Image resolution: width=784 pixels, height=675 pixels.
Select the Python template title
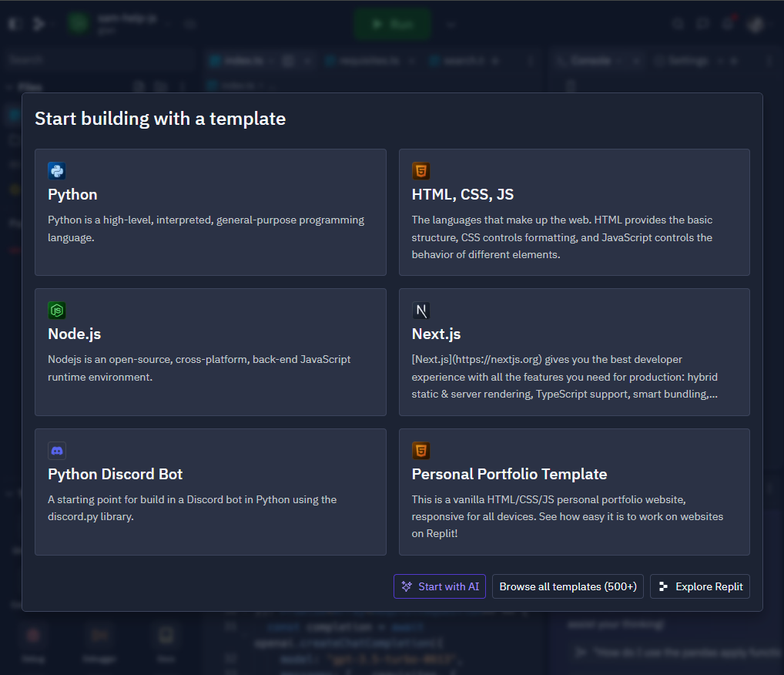point(72,195)
